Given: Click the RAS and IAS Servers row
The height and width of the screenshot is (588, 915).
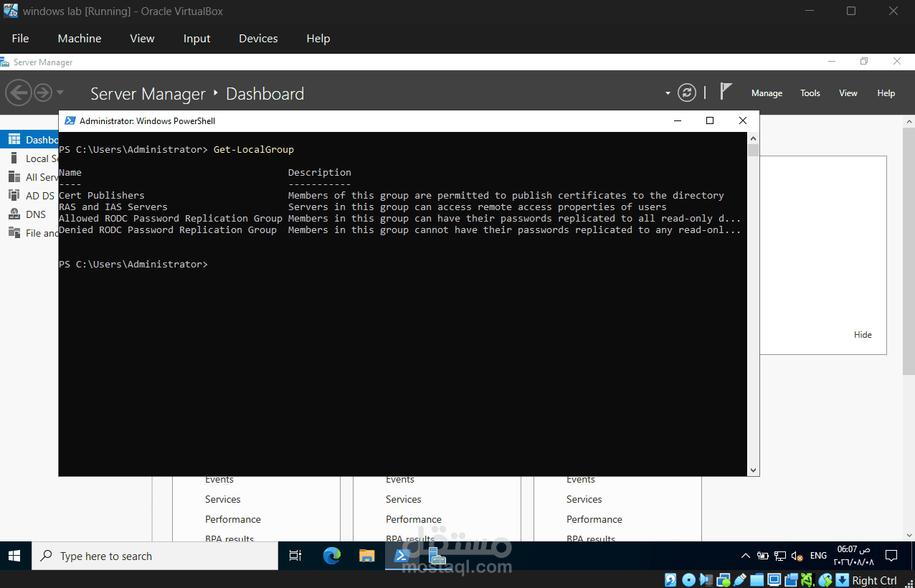Looking at the screenshot, I should point(363,207).
